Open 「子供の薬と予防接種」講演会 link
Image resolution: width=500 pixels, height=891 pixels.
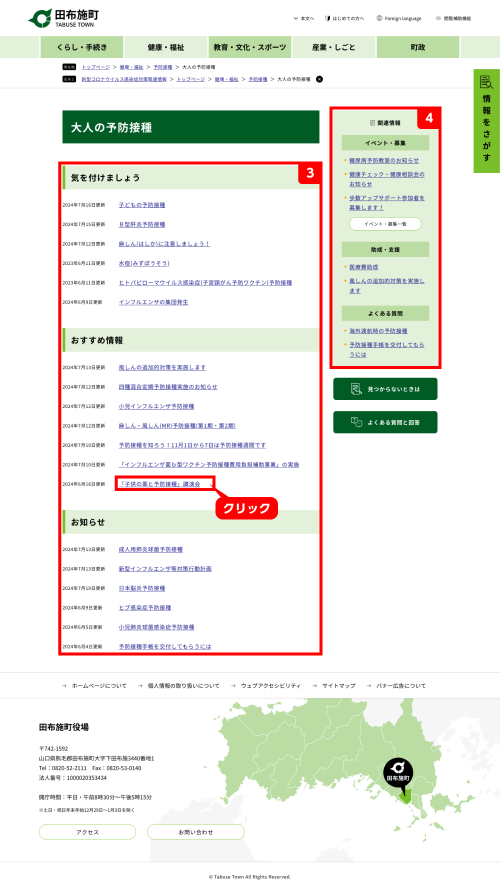160,484
